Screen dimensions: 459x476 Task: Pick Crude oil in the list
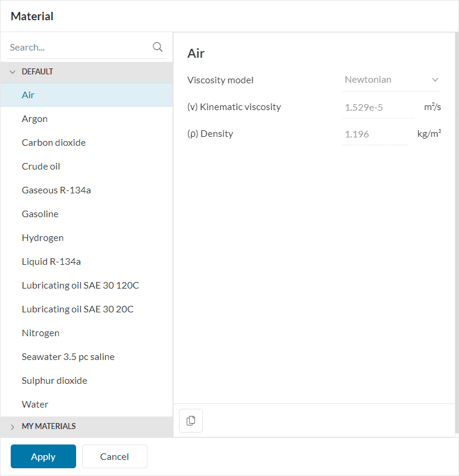point(41,167)
